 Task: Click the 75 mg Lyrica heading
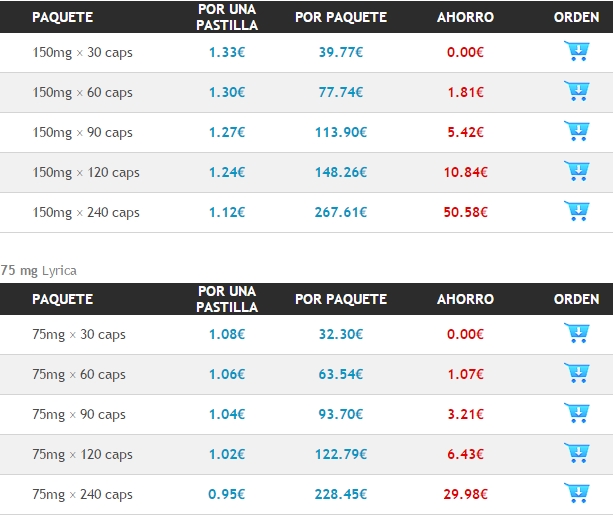tap(38, 271)
